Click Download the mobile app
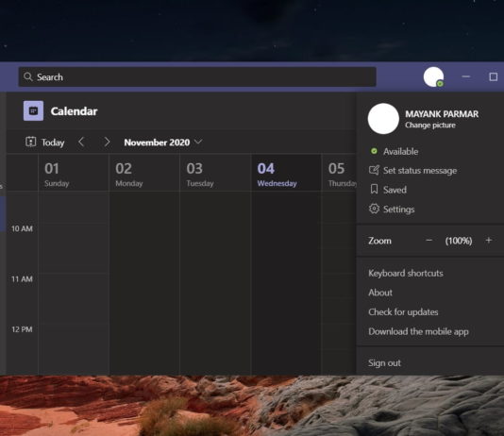Image resolution: width=504 pixels, height=436 pixels. tap(418, 331)
